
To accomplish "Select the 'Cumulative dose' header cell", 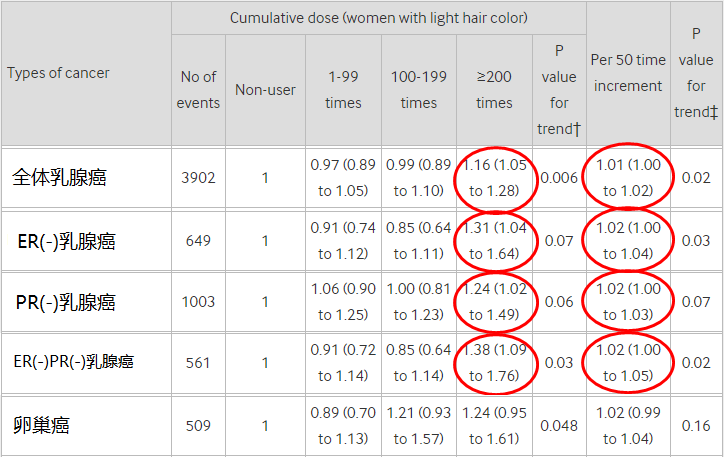I will coord(378,18).
